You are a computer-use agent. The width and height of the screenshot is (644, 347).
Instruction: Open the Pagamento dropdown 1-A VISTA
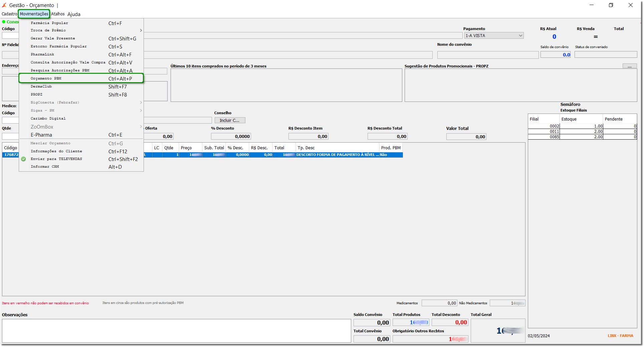494,36
